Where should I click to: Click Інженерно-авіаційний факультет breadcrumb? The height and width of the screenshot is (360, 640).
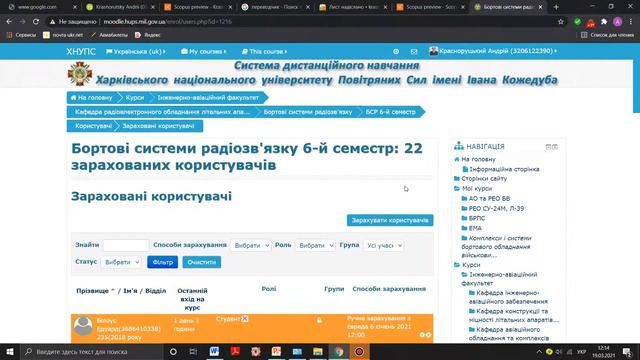coord(208,98)
